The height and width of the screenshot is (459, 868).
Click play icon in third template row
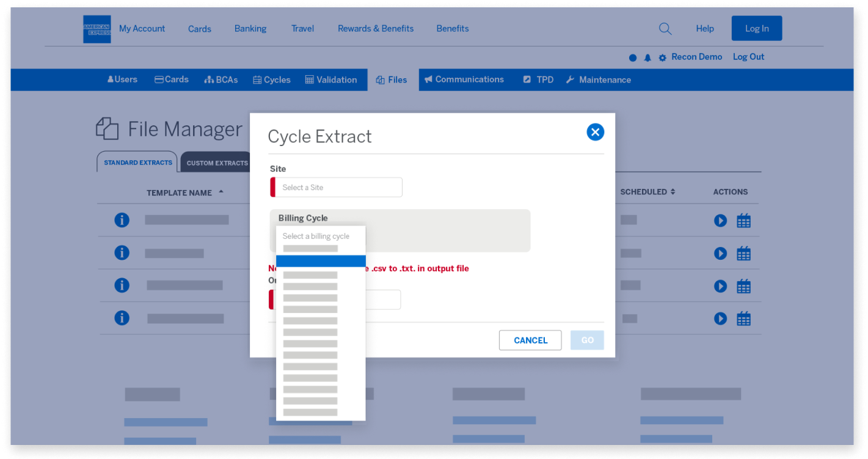[720, 286]
